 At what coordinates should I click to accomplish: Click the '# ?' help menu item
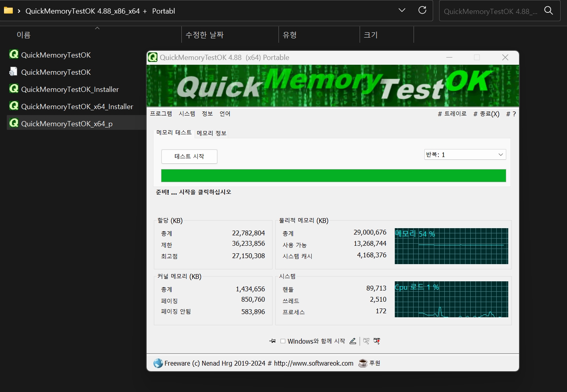tap(511, 114)
